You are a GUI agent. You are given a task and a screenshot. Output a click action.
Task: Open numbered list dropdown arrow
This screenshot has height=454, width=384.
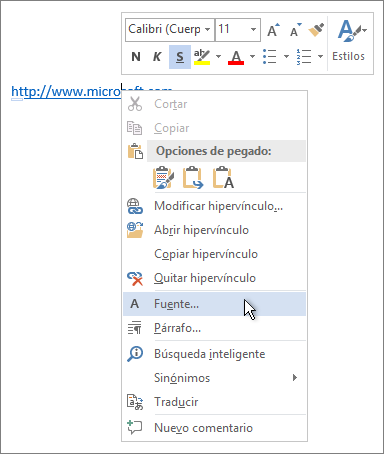pyautogui.click(x=320, y=57)
